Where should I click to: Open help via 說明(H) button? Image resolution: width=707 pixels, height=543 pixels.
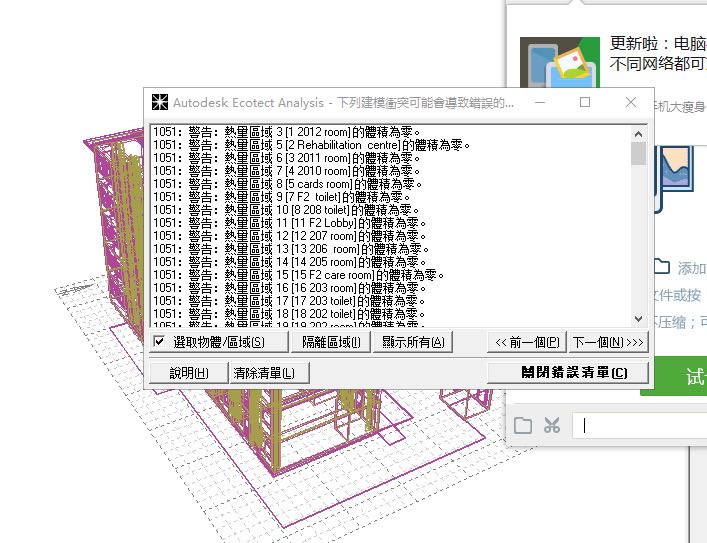coord(188,373)
